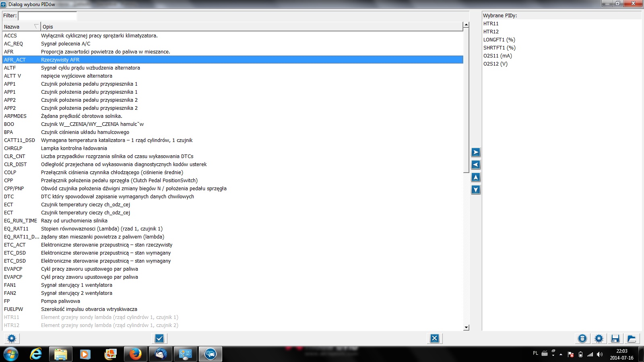Click the Opis column header
This screenshot has height=362, width=644.
[242, 27]
